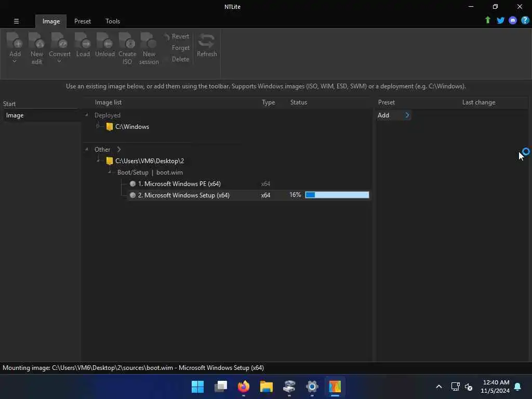Click the Convert toolbar icon

click(59, 42)
